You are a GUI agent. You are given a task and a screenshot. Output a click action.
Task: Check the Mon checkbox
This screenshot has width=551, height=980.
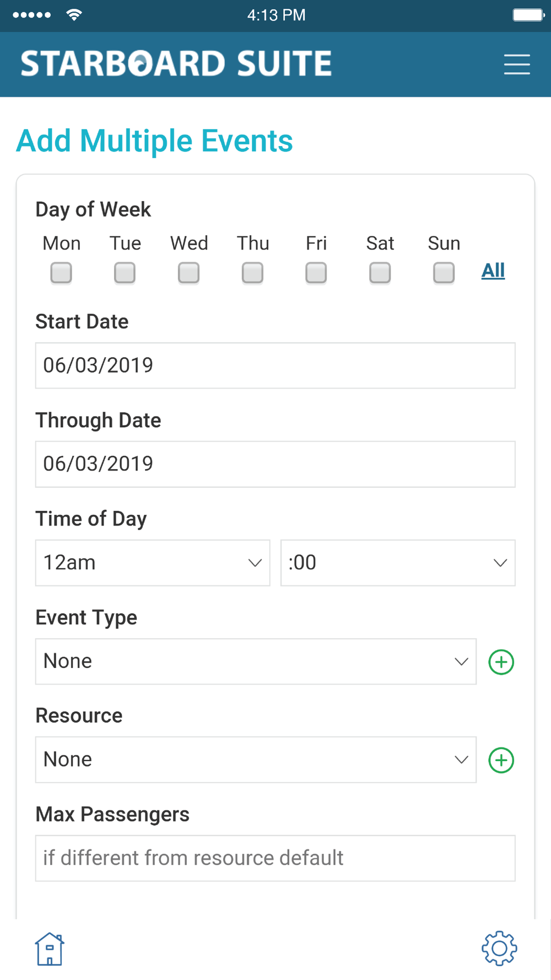point(61,273)
